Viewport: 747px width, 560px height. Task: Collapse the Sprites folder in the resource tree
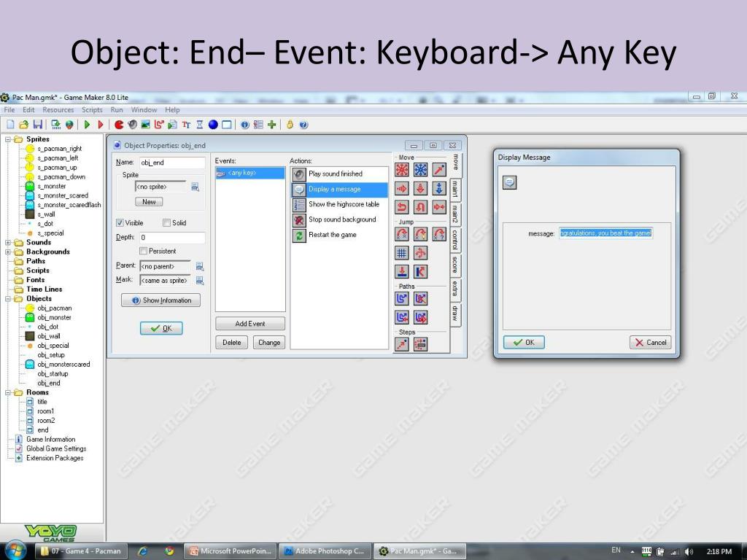coord(8,139)
